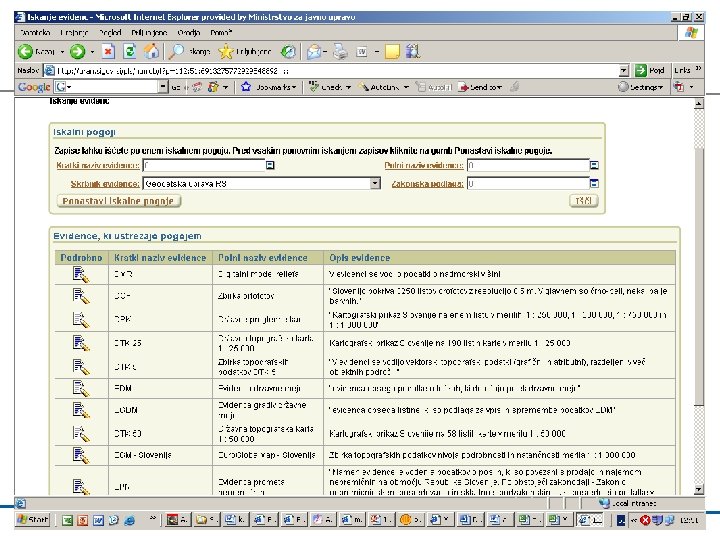The width and height of the screenshot is (720, 540).
Task: Click the yellow note icon in toolbar
Action: (392, 51)
